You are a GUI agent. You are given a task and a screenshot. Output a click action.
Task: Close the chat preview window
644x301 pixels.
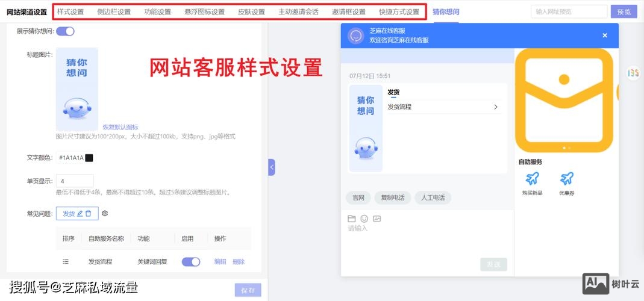[605, 36]
